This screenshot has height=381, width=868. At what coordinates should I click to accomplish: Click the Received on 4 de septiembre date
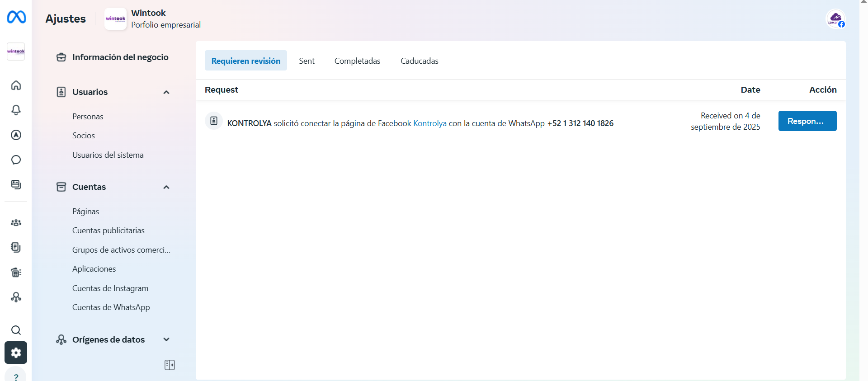click(x=726, y=121)
